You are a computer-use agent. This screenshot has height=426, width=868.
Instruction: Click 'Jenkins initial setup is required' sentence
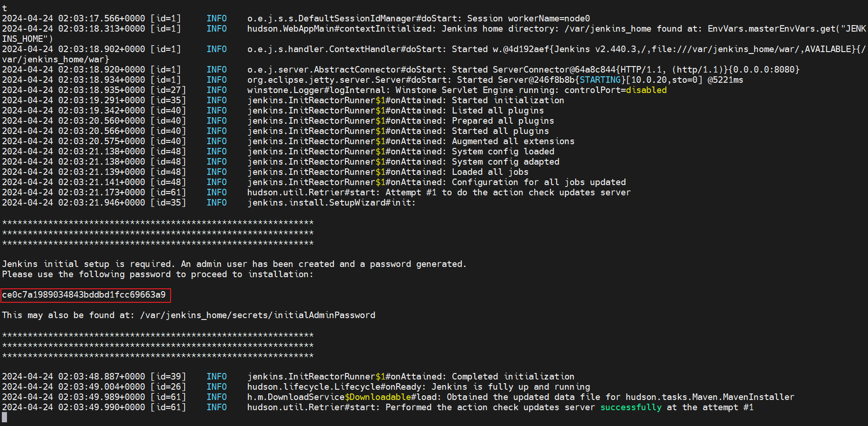click(88, 264)
